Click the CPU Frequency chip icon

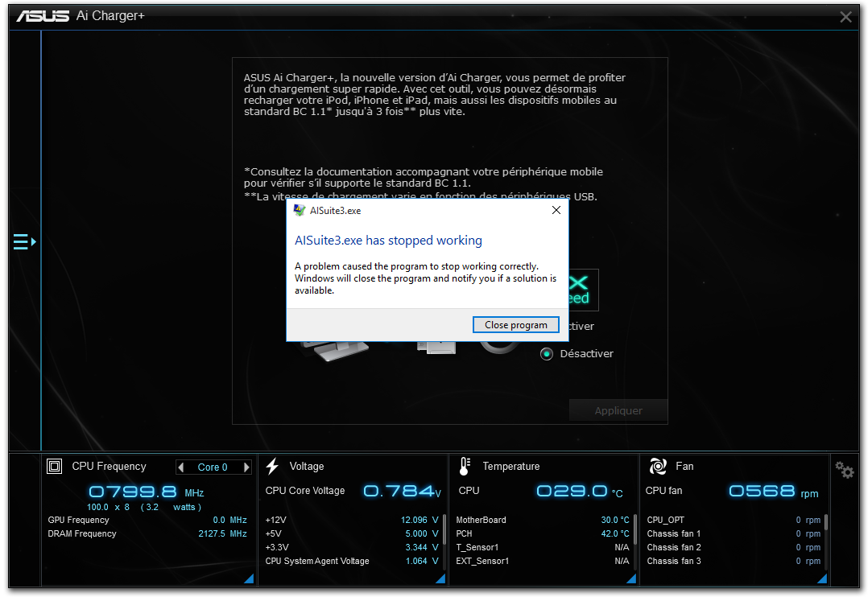[54, 467]
